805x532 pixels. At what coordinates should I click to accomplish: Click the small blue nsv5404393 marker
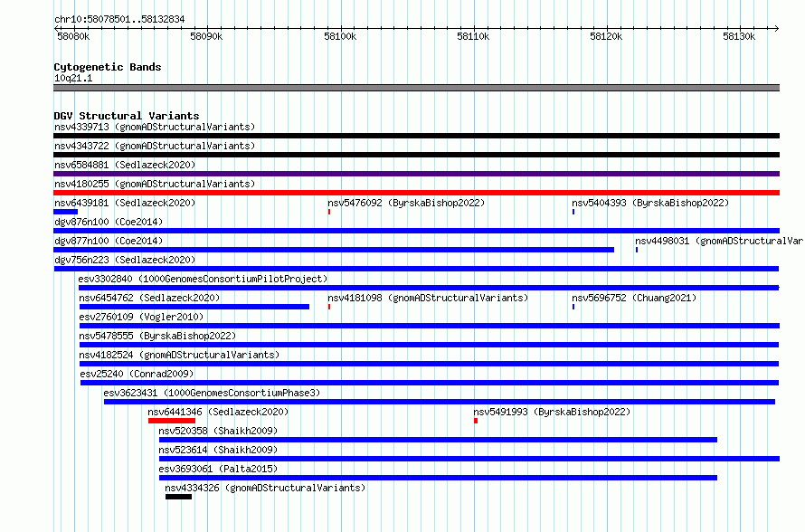tap(573, 212)
